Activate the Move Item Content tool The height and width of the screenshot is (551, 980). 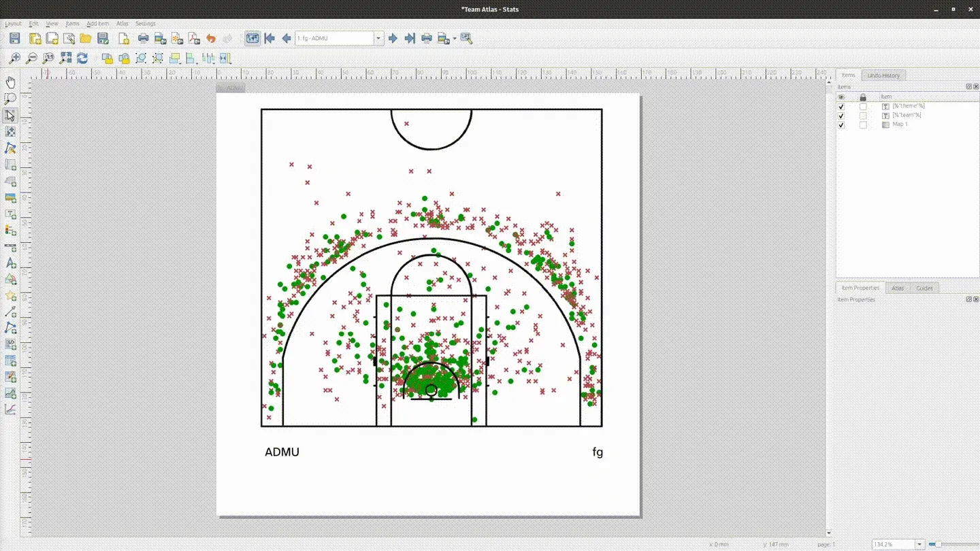[10, 132]
